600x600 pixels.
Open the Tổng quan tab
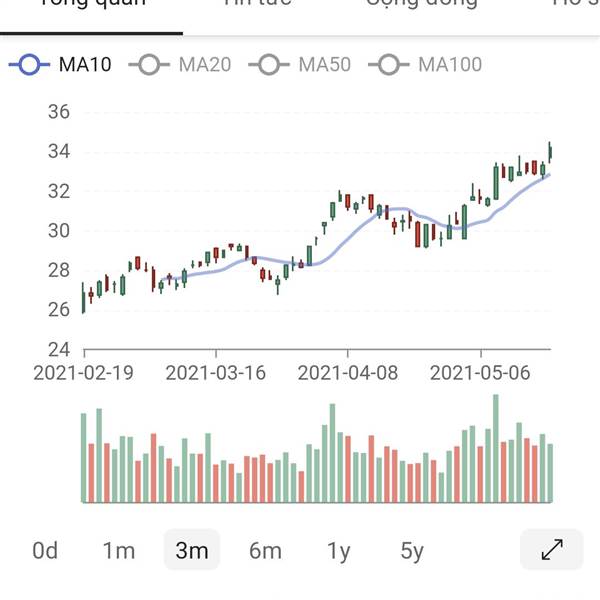92,5
